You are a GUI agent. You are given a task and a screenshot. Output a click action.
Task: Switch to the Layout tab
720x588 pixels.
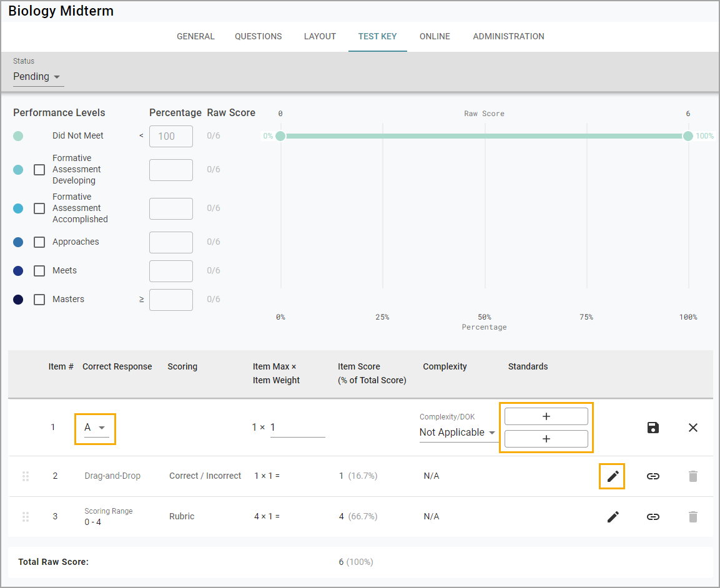coord(320,36)
